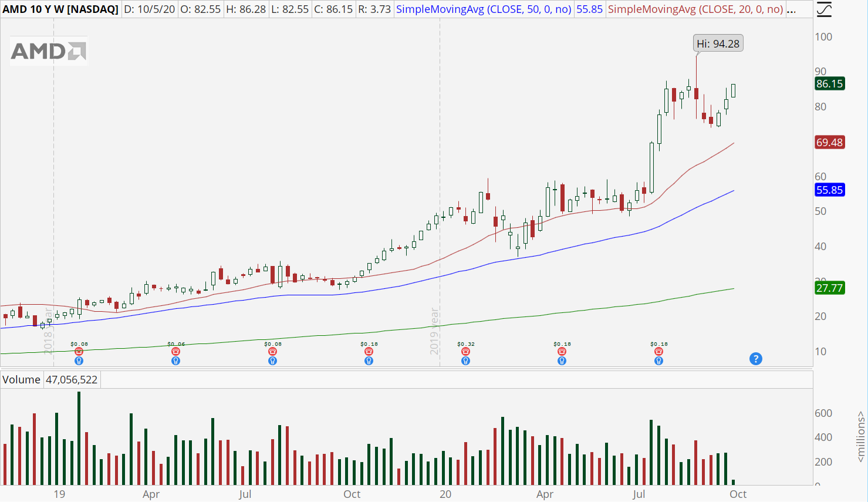Select the April 2020 blue lightbulb event icon
The height and width of the screenshot is (502, 868).
562,361
